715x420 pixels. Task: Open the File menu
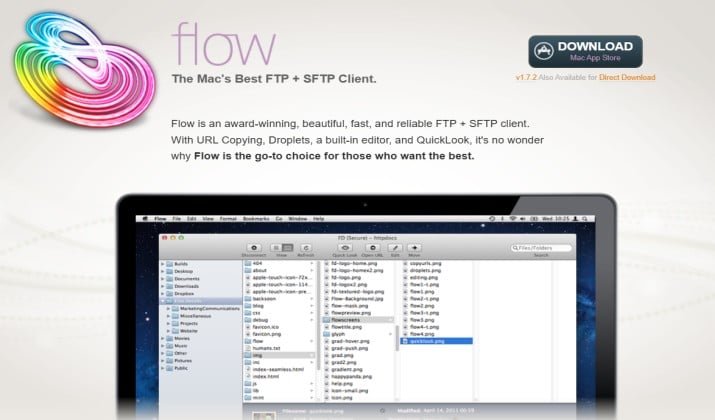tap(176, 219)
